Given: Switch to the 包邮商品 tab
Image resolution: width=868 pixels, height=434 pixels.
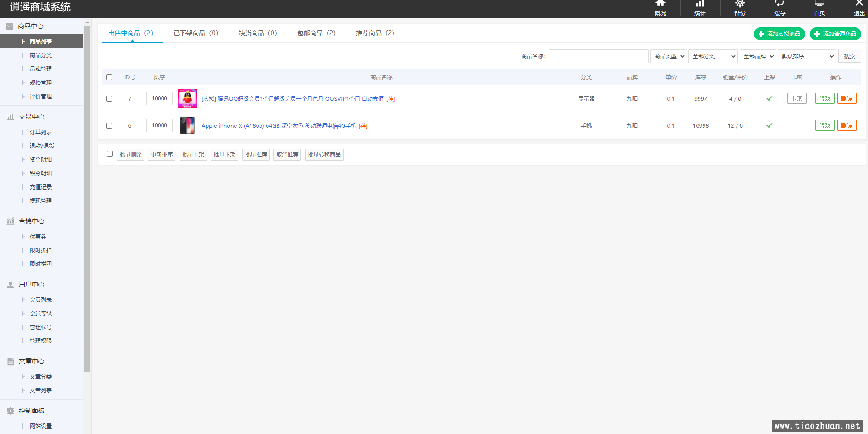Looking at the screenshot, I should 317,33.
